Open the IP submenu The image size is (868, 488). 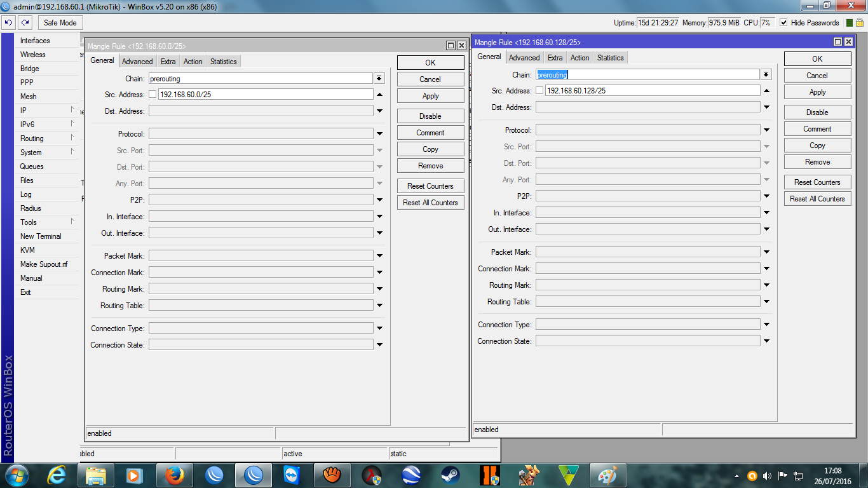click(48, 111)
